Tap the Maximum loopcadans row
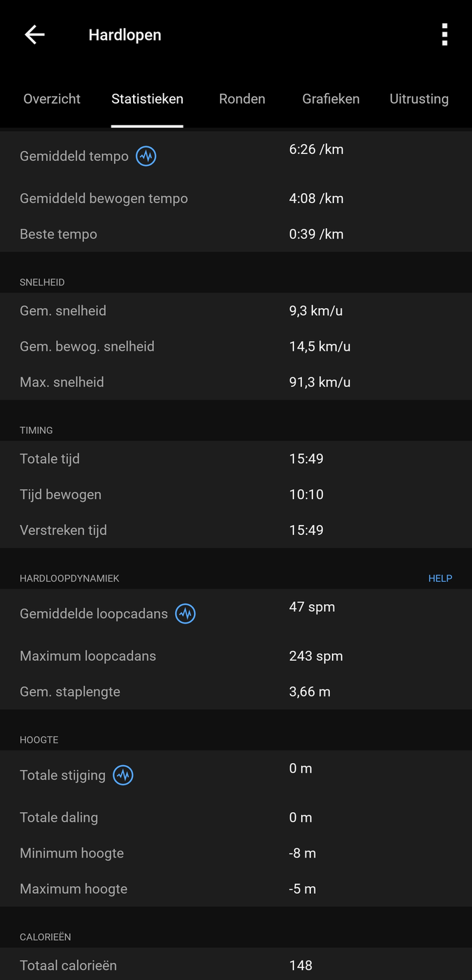Viewport: 472px width, 980px height. [236, 657]
